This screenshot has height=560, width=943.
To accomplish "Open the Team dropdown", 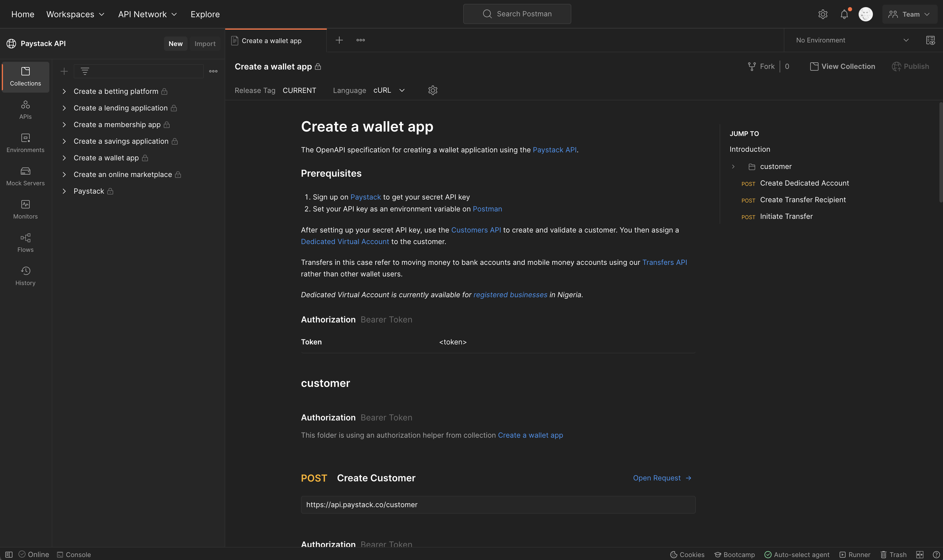I will point(909,14).
